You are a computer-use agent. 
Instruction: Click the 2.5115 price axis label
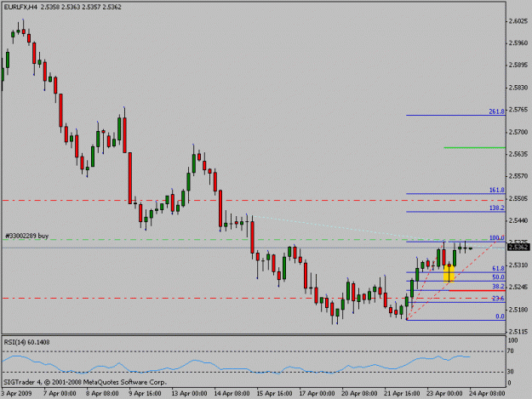coord(518,332)
